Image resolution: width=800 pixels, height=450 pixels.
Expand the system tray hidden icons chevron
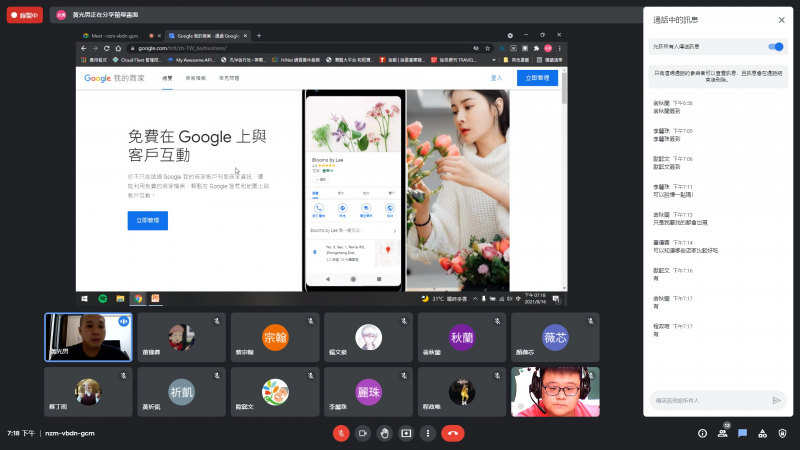tap(475, 298)
